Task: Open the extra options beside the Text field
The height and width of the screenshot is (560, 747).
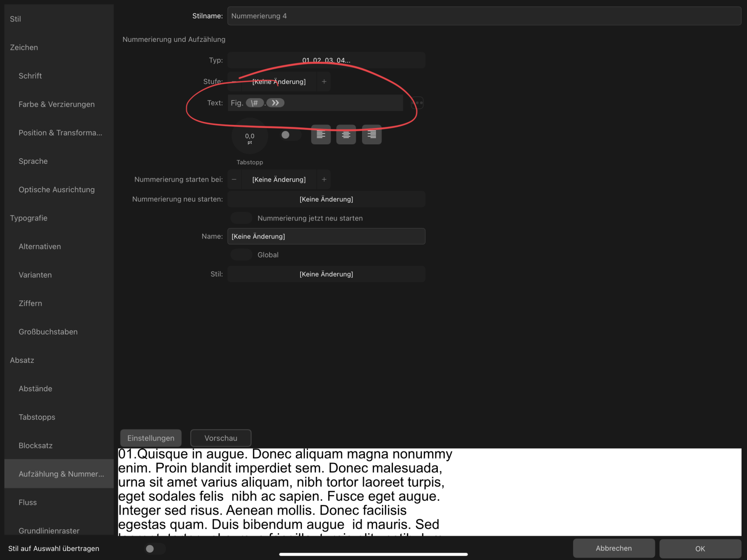Action: (x=417, y=103)
